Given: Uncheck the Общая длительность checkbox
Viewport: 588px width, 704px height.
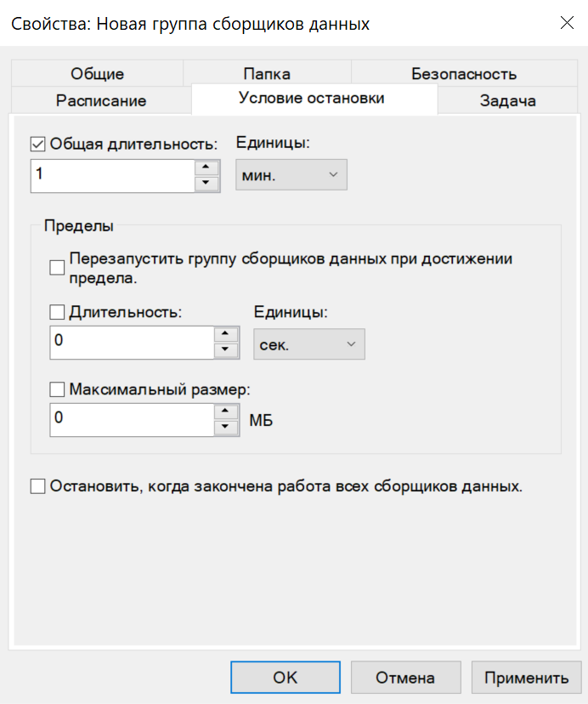Looking at the screenshot, I should (x=37, y=145).
